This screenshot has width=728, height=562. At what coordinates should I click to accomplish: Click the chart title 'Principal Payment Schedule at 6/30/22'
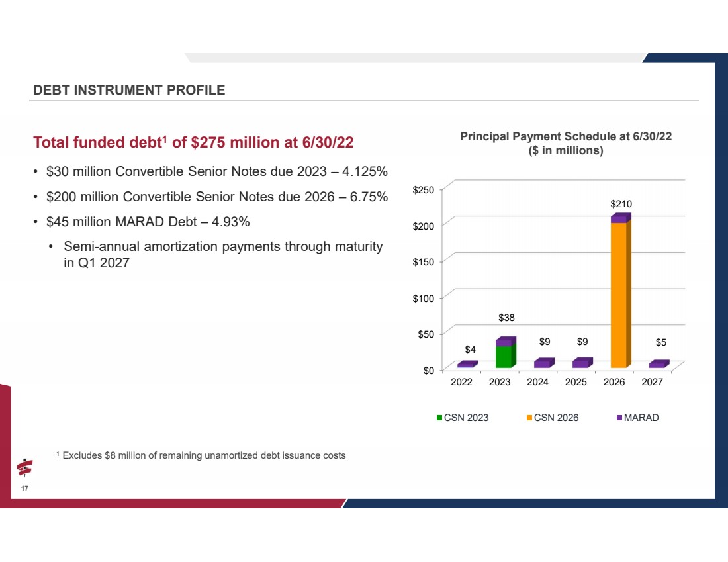click(566, 136)
